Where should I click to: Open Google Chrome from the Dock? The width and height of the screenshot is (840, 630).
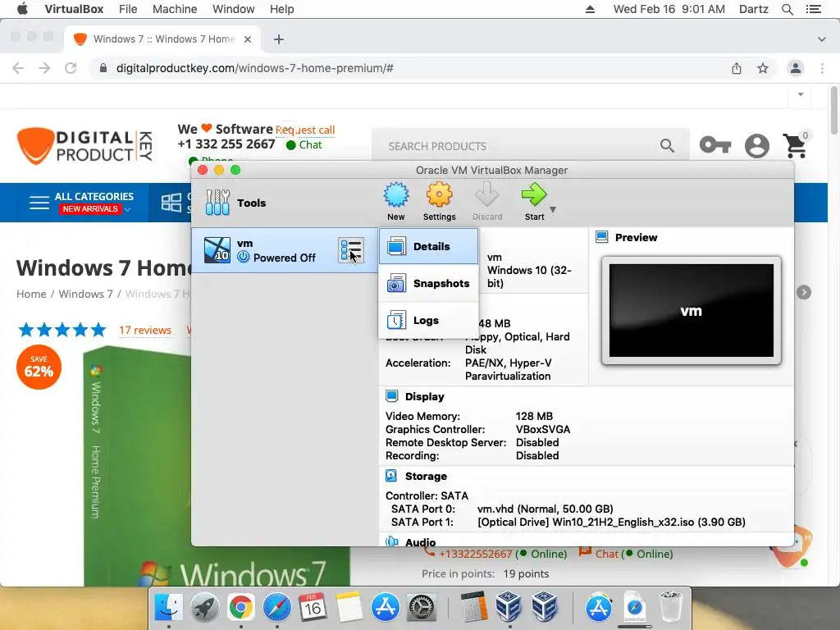[x=241, y=608]
